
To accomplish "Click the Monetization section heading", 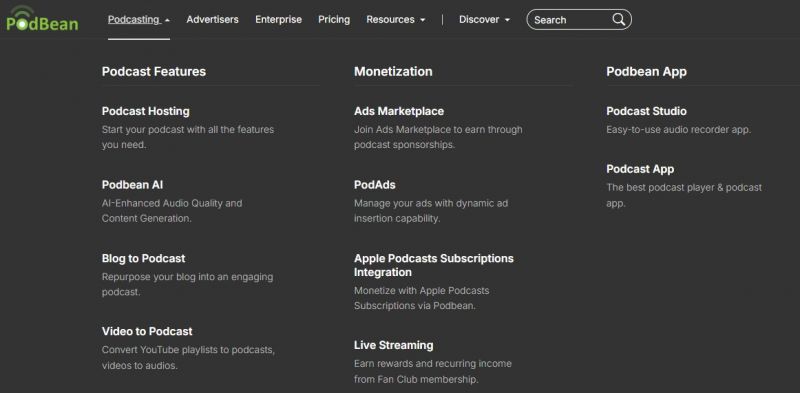I will [x=393, y=71].
